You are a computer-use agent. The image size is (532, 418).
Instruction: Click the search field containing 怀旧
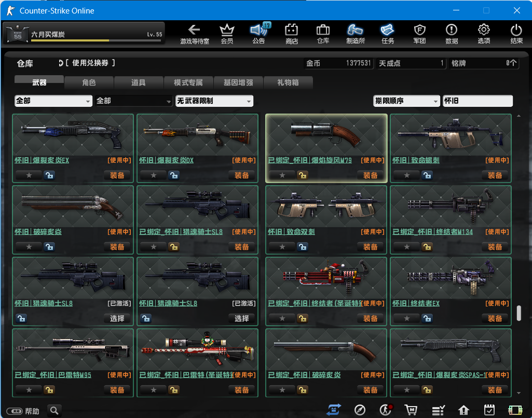pos(478,101)
